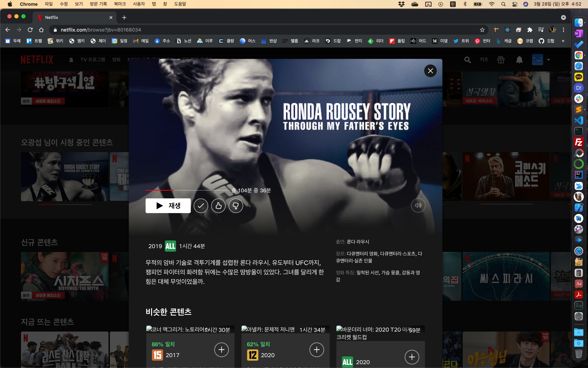Open the 트렐 Trello bookmark
This screenshot has width=588, height=368.
(34, 41)
